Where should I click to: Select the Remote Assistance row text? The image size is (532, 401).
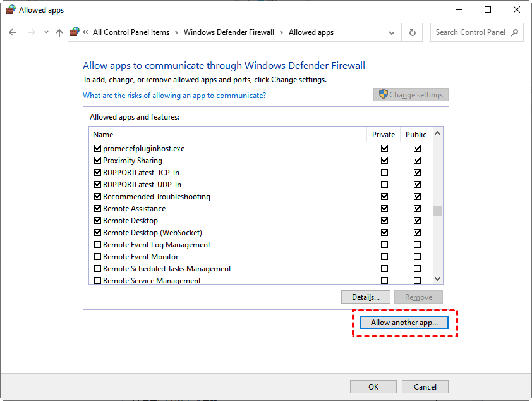(135, 209)
